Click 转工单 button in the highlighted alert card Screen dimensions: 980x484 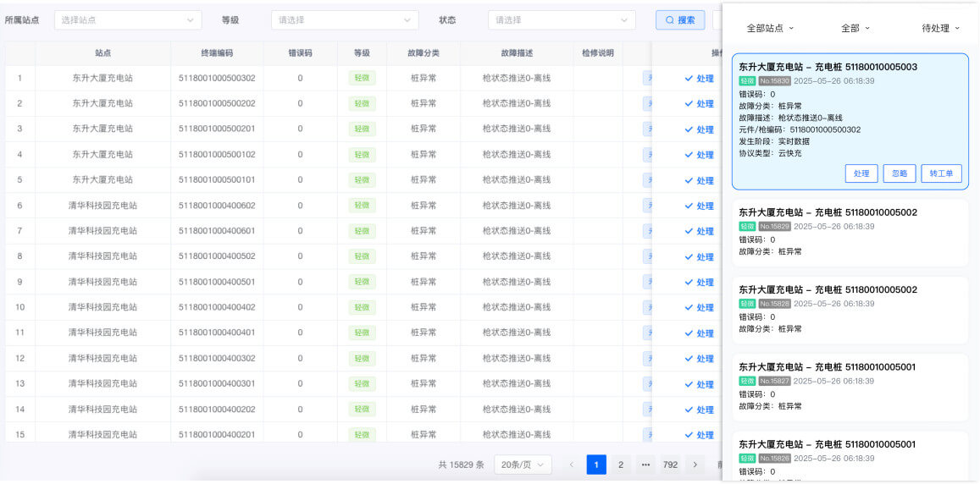[x=941, y=173]
